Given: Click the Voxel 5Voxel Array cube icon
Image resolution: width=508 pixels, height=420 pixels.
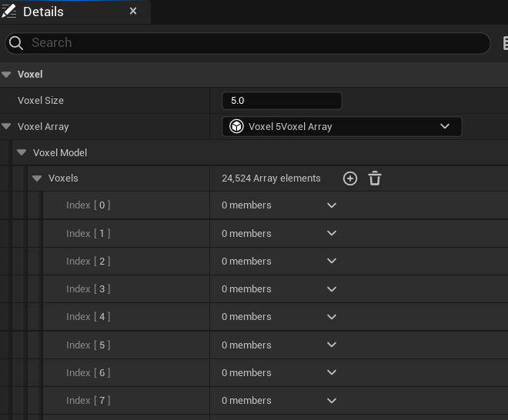Looking at the screenshot, I should (x=236, y=126).
